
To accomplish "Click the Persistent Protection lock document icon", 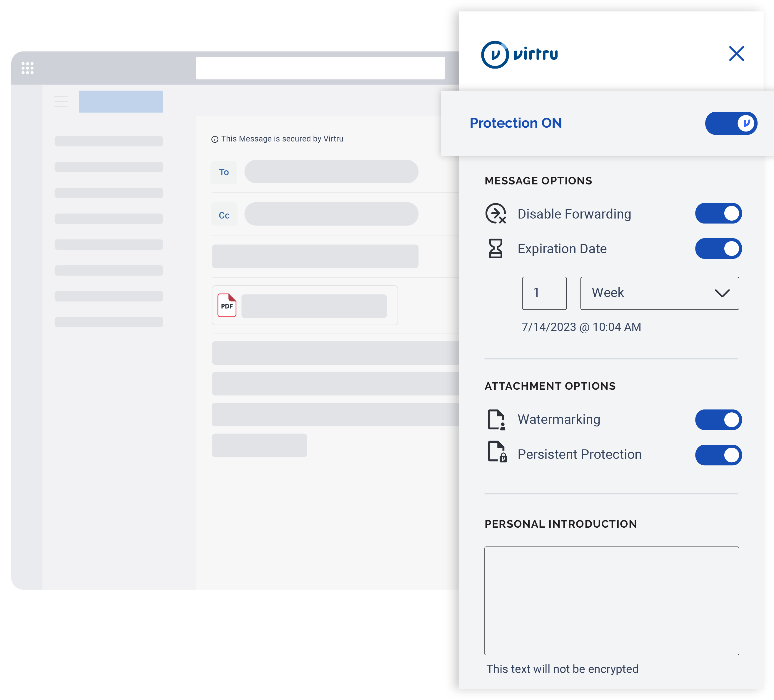I will (497, 451).
